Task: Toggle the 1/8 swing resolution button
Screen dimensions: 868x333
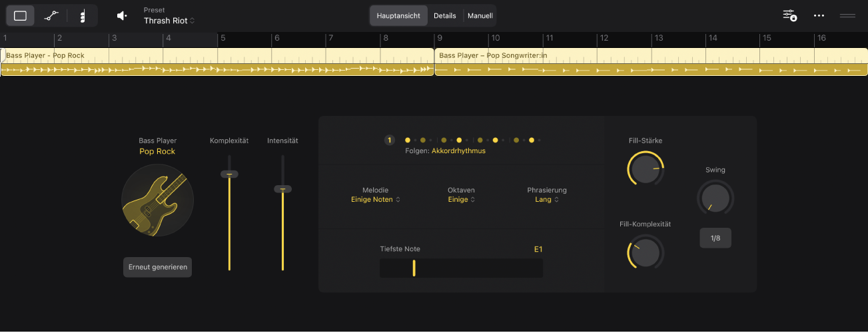Action: (x=715, y=238)
